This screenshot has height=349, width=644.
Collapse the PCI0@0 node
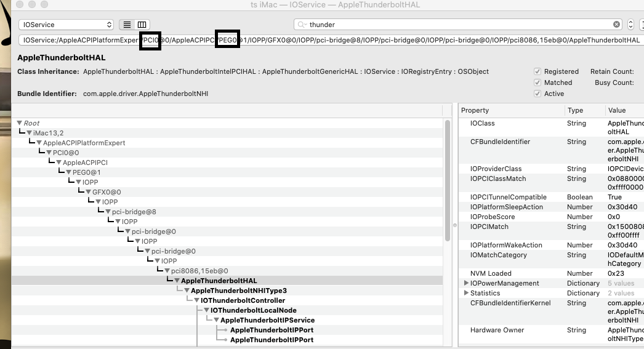49,153
